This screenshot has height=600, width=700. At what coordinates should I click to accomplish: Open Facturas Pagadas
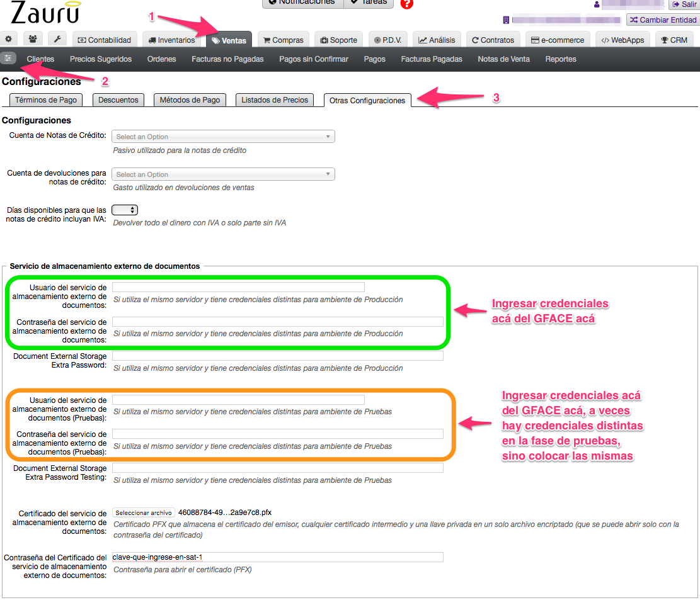432,59
